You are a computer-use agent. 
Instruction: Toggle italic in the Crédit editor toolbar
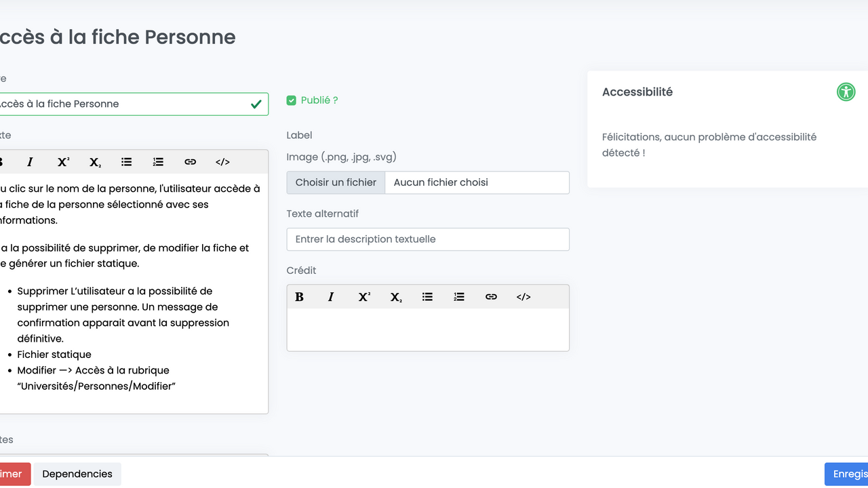point(331,297)
